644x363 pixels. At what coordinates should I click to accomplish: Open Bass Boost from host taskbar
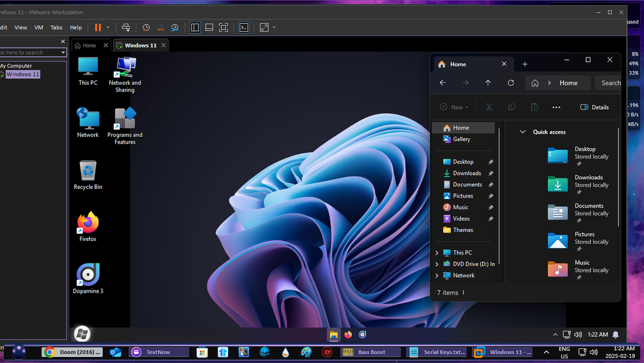pos(371,352)
